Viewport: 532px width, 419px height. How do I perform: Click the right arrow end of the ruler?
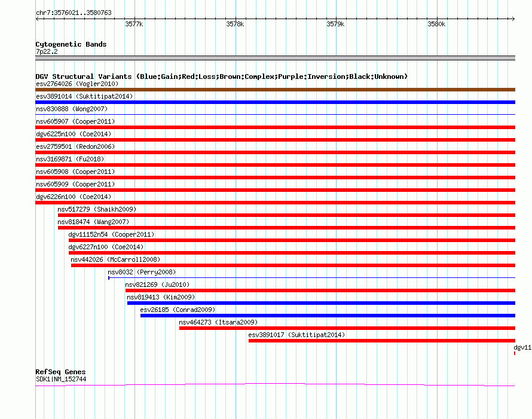513,19
